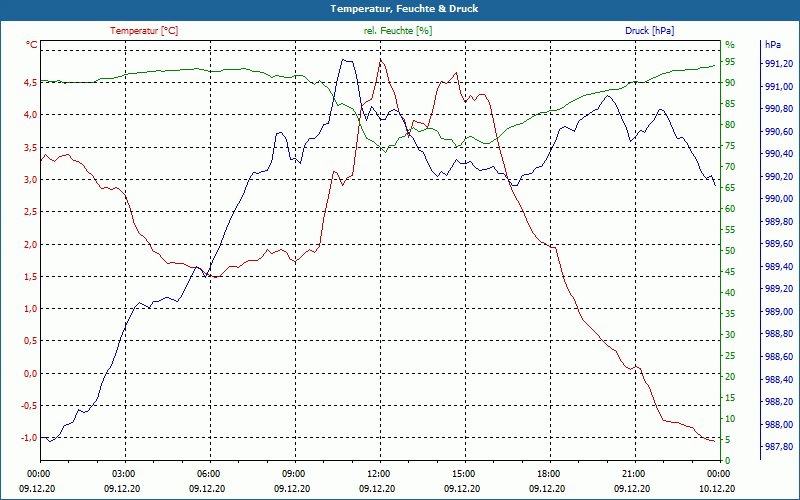Viewport: 800px width, 500px height.
Task: Click the temperature axis value "2,0"
Action: click(31, 244)
